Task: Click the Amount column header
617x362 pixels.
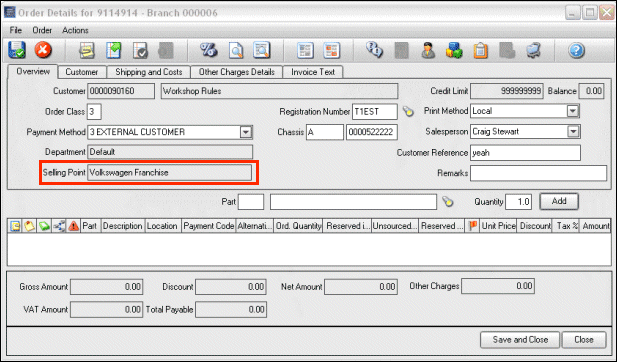Action: [x=595, y=226]
